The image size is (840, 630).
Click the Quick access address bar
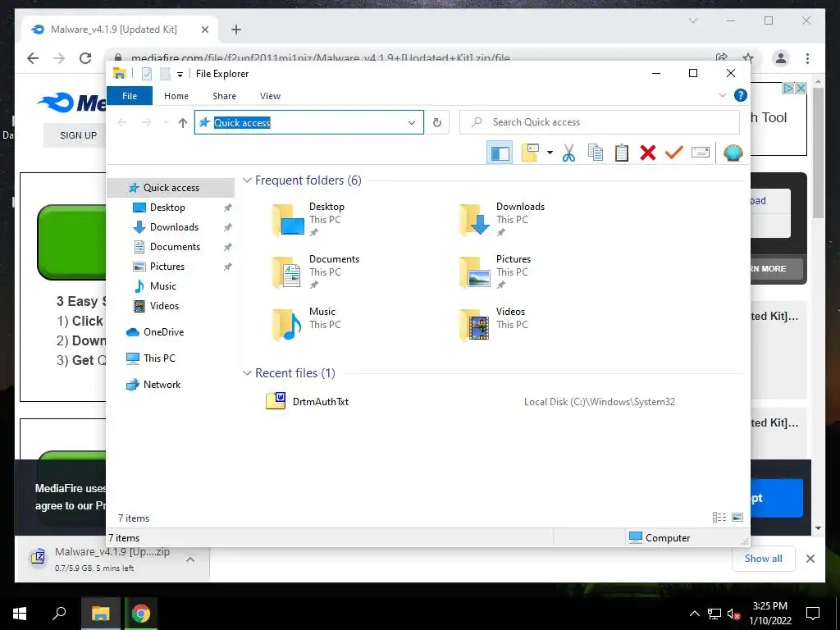point(309,123)
